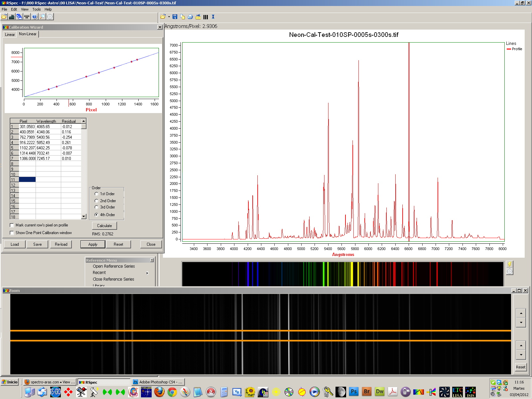The height and width of the screenshot is (399, 532).
Task: Click the save profile floppy disk icon
Action: pyautogui.click(x=175, y=17)
